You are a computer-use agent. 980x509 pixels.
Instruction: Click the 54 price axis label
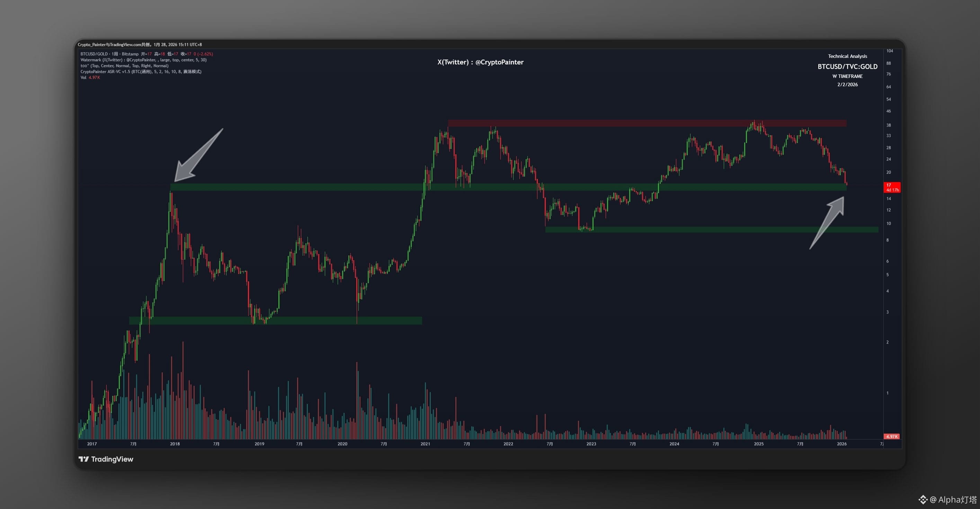point(889,100)
